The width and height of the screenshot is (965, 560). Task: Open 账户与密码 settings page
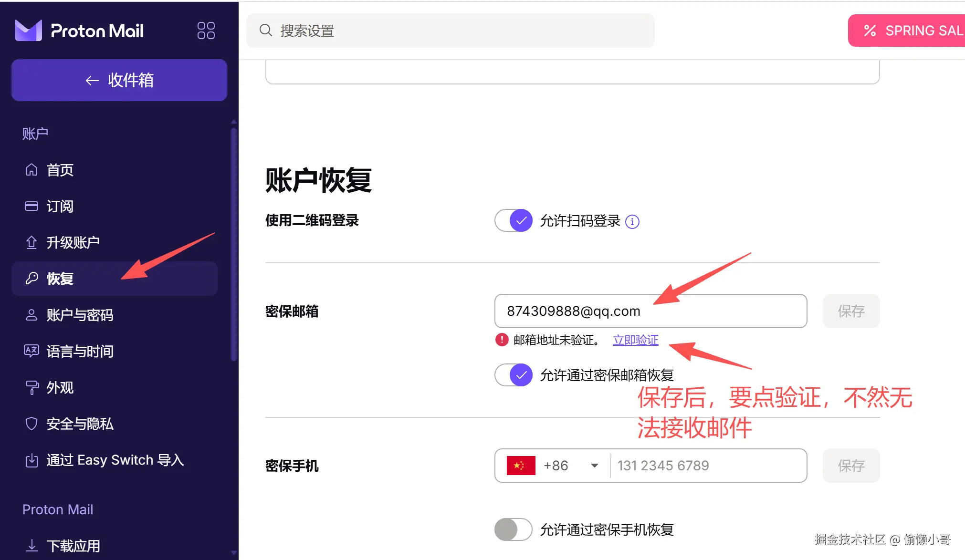tap(80, 315)
